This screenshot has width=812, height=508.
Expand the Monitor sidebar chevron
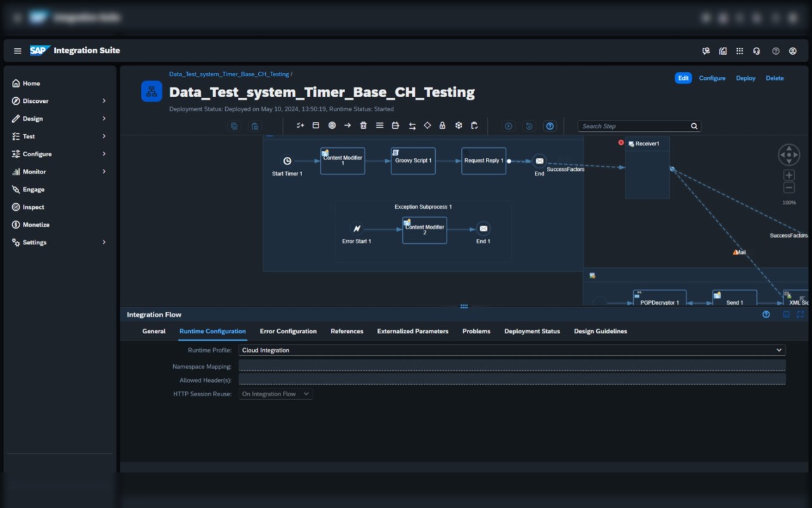[x=104, y=172]
